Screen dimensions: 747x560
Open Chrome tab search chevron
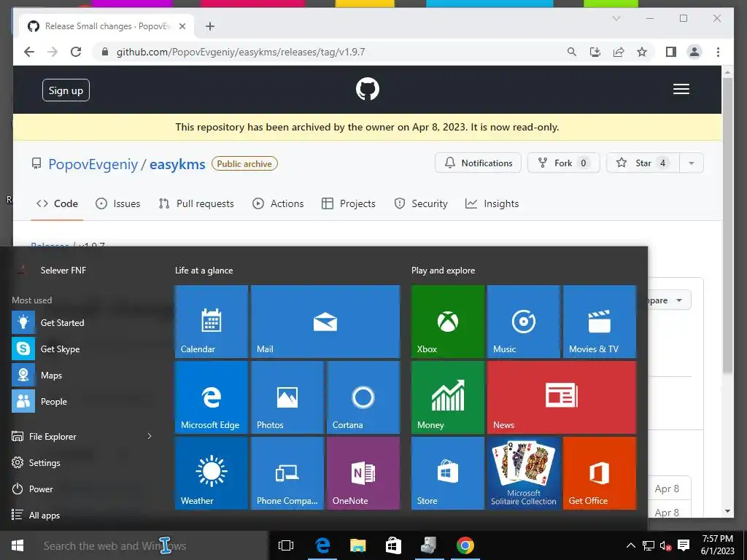(616, 18)
